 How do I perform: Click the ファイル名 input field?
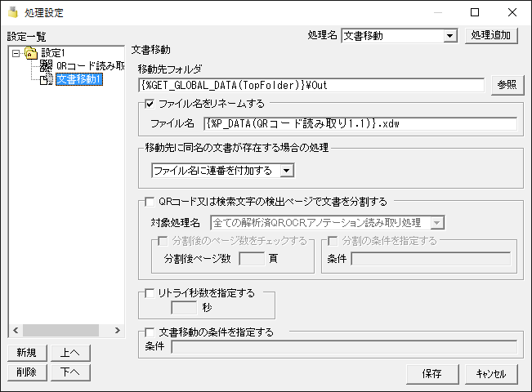360,124
